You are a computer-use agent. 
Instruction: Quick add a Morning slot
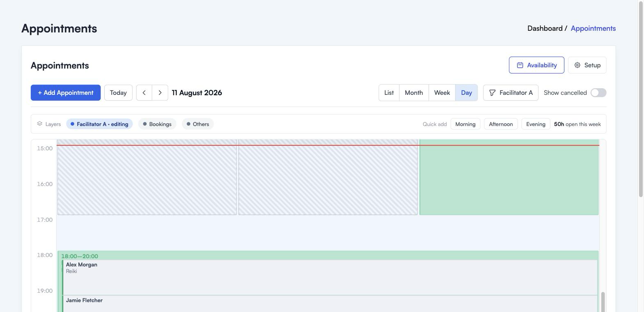point(465,124)
